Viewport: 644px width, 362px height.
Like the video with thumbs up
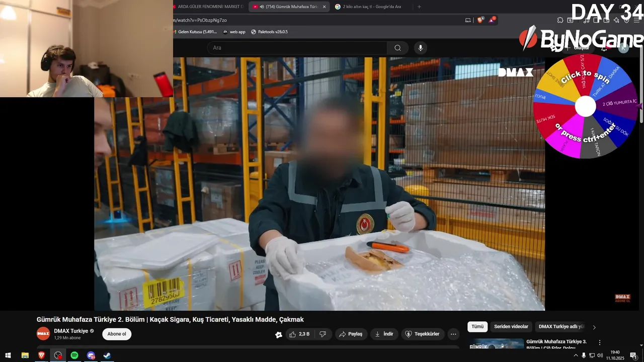(299, 334)
